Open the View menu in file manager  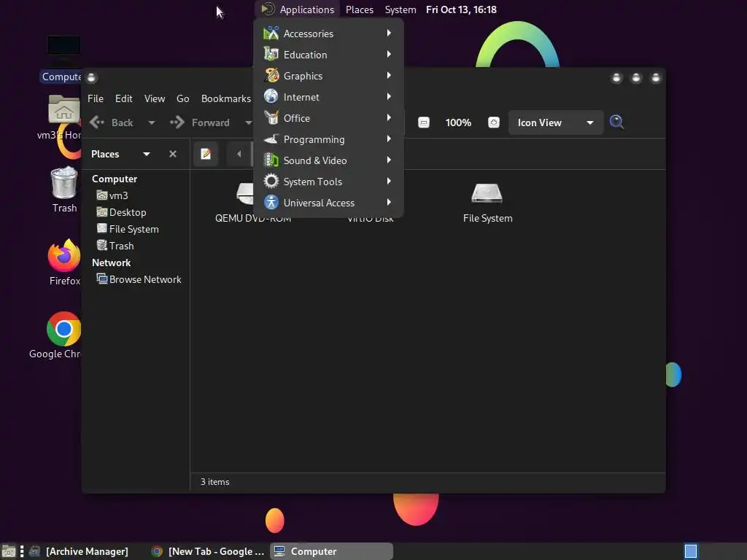pyautogui.click(x=155, y=98)
